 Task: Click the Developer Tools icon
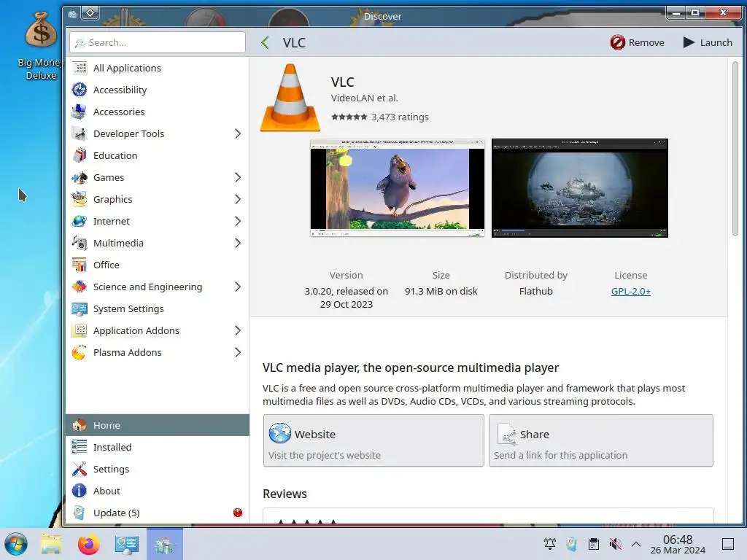[x=80, y=133]
